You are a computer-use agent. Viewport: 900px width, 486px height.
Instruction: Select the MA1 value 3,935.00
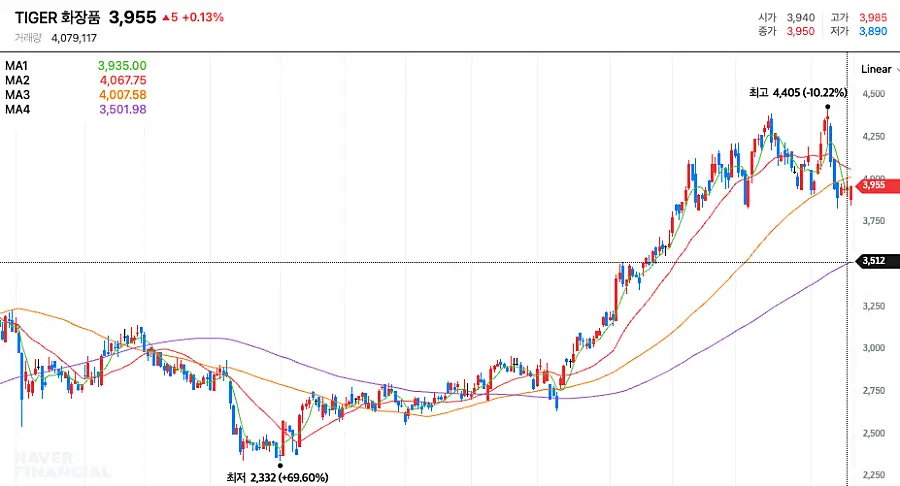pyautogui.click(x=122, y=66)
